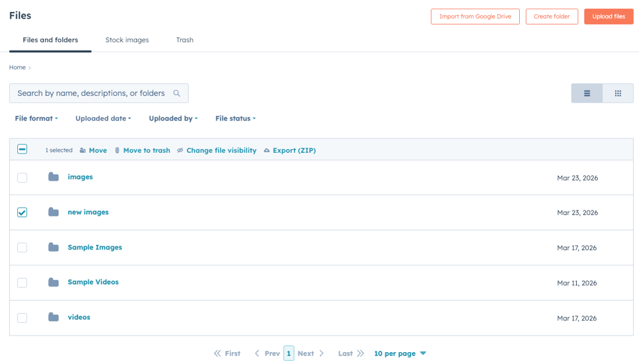Viewport: 639px width, 364px height.
Task: Click the Files page heading
Action: pyautogui.click(x=20, y=15)
